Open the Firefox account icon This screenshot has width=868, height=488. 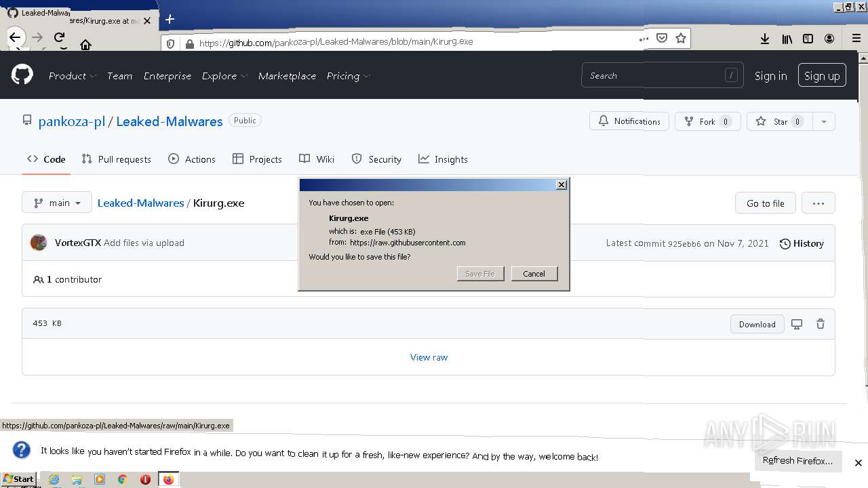(829, 39)
